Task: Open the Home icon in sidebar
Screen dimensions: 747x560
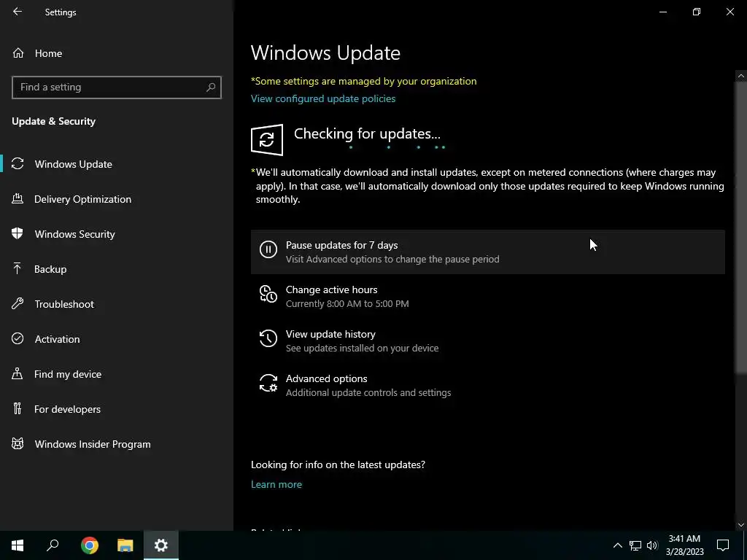Action: pyautogui.click(x=18, y=52)
